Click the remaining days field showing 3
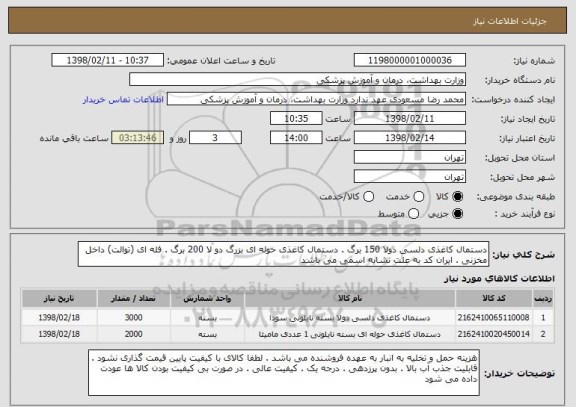576x407 pixels. pyautogui.click(x=215, y=138)
